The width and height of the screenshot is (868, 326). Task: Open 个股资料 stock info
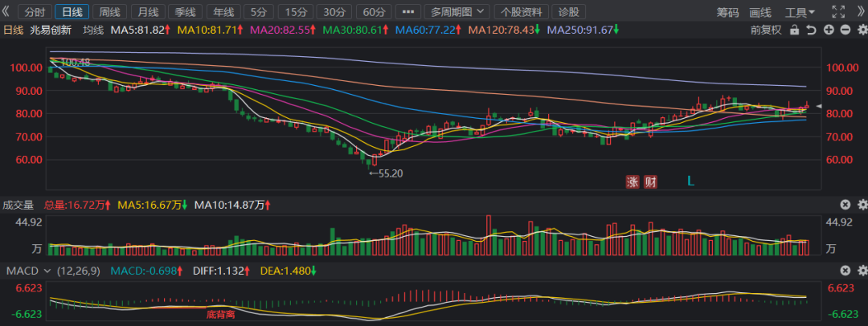click(522, 12)
